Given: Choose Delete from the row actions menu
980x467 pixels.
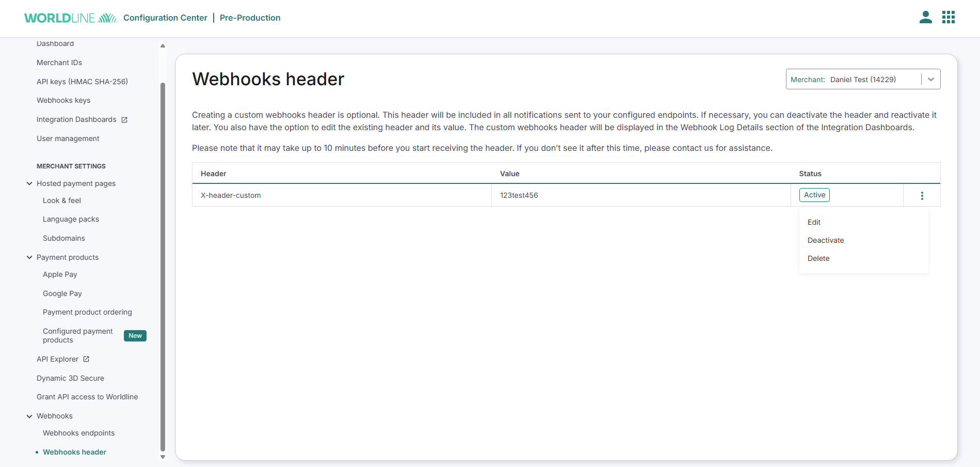Looking at the screenshot, I should 818,258.
